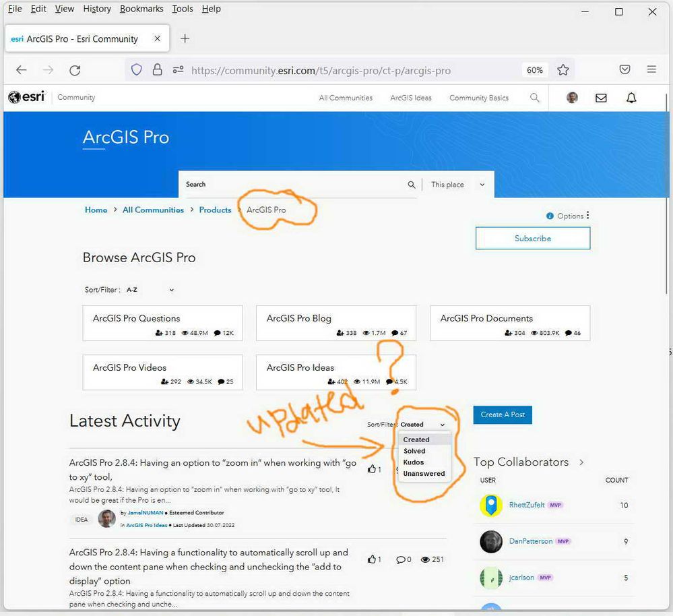Open the RhettZufelt username link
The width and height of the screenshot is (673, 616).
527,505
